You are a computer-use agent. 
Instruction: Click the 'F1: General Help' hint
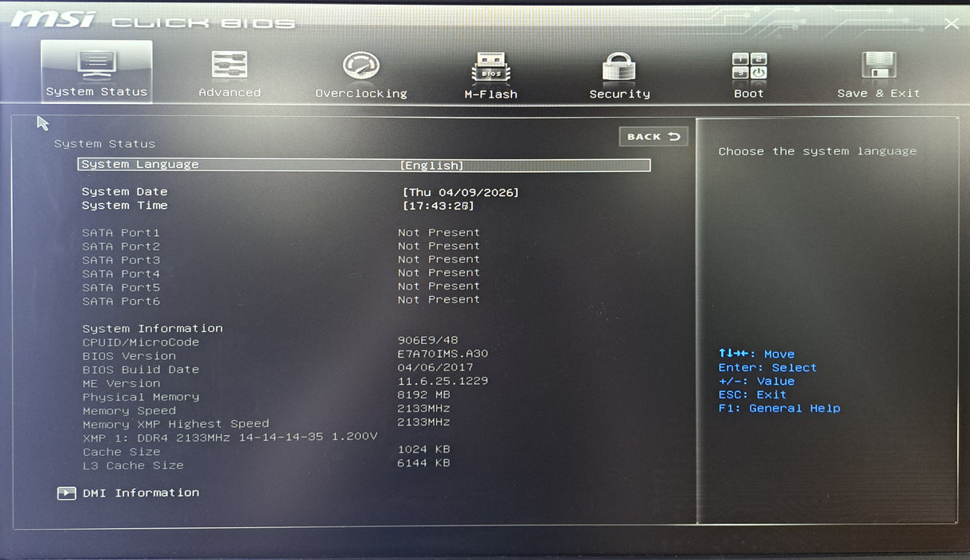pyautogui.click(x=780, y=409)
